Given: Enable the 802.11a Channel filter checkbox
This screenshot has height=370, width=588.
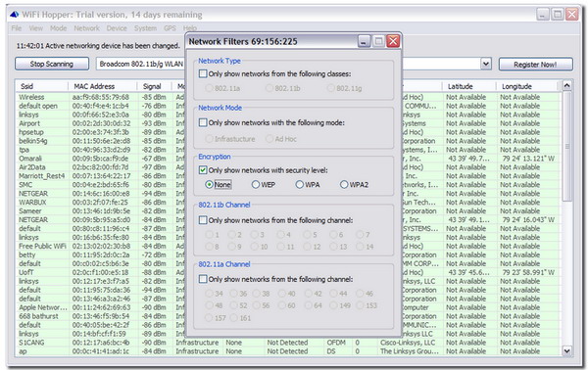Looking at the screenshot, I should [x=203, y=279].
